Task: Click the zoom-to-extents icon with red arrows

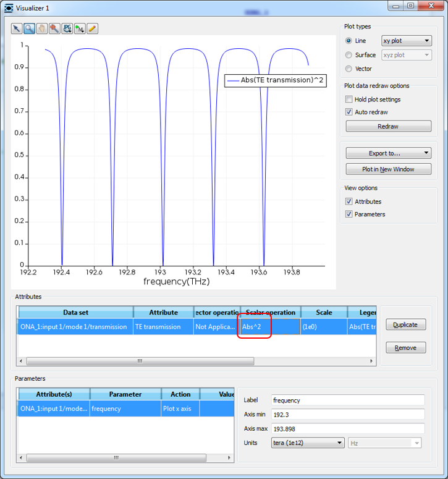Action: (x=54, y=28)
